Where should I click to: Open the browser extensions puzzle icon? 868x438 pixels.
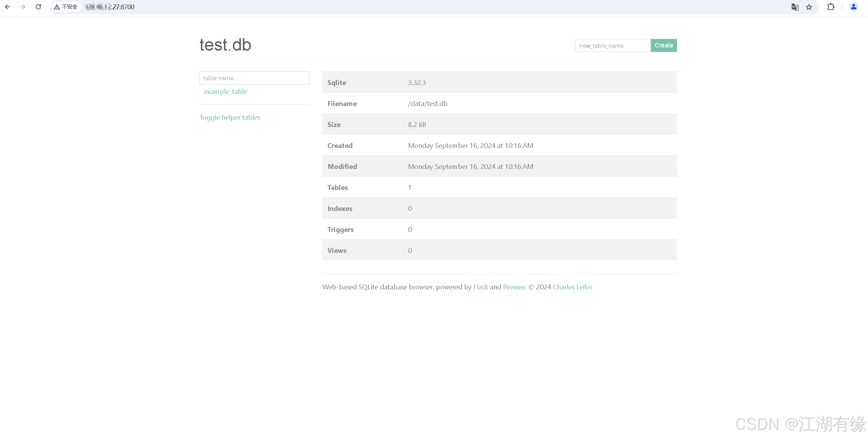pyautogui.click(x=831, y=7)
